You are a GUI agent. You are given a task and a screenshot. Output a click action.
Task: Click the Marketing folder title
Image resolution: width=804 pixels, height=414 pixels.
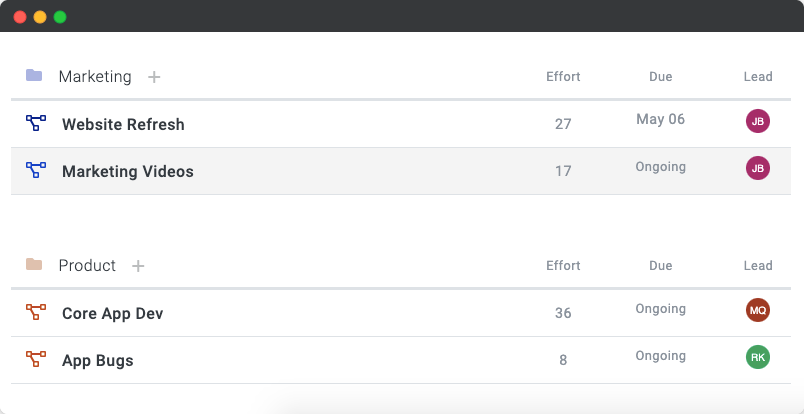95,76
